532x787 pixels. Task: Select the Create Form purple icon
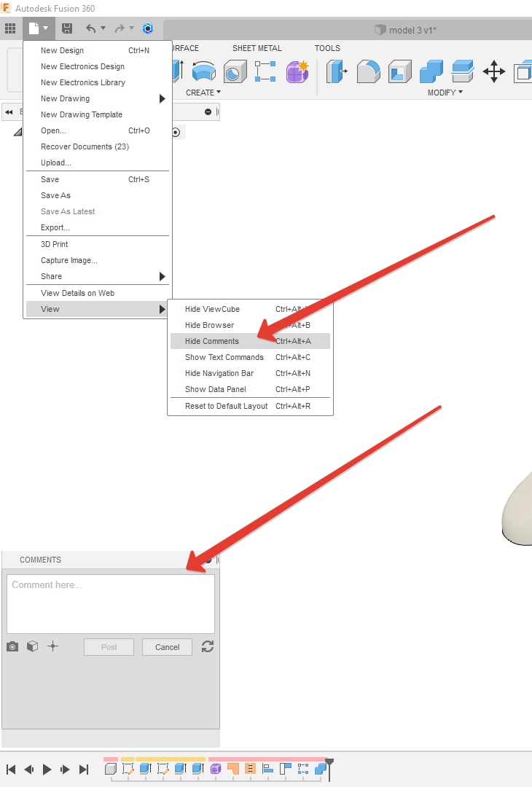coord(297,71)
